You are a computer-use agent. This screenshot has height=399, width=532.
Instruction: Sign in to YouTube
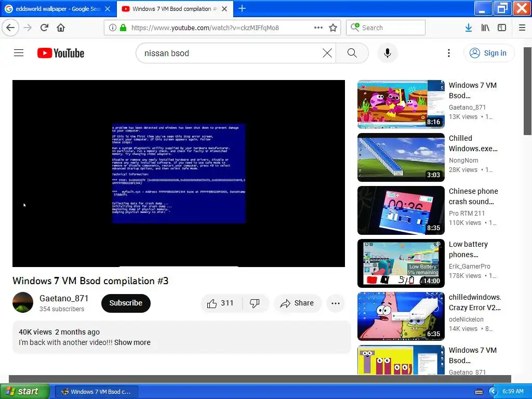[489, 53]
